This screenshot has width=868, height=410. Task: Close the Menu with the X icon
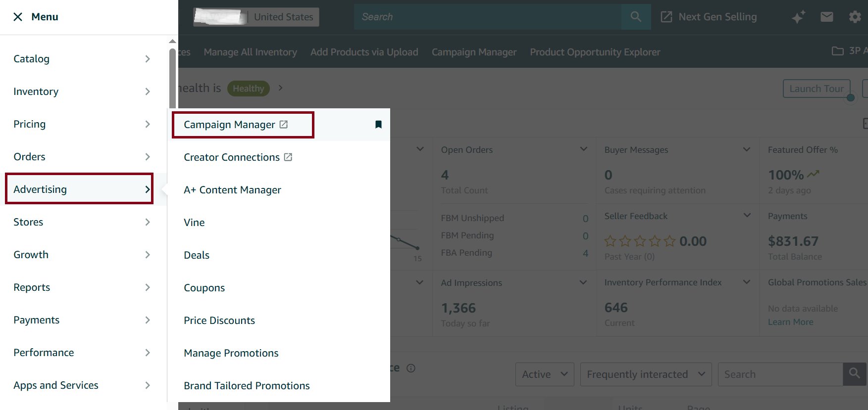click(18, 17)
